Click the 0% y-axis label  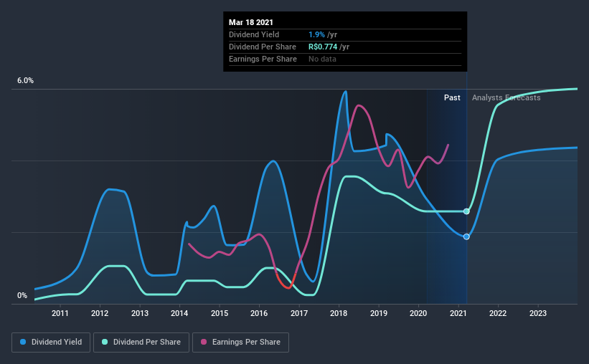tap(22, 296)
